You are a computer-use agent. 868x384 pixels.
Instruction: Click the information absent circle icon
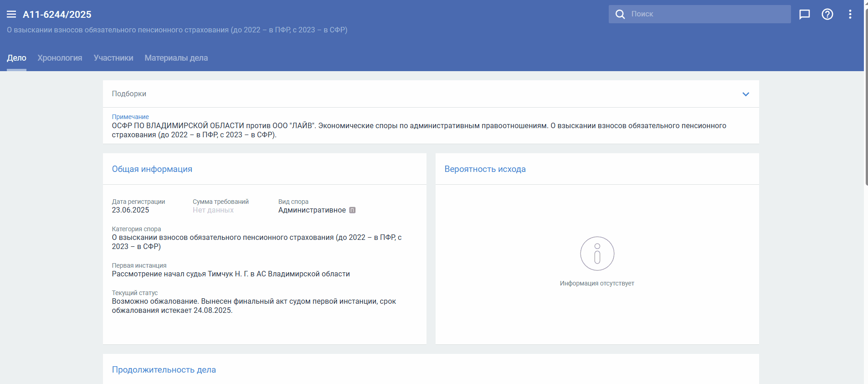597,254
